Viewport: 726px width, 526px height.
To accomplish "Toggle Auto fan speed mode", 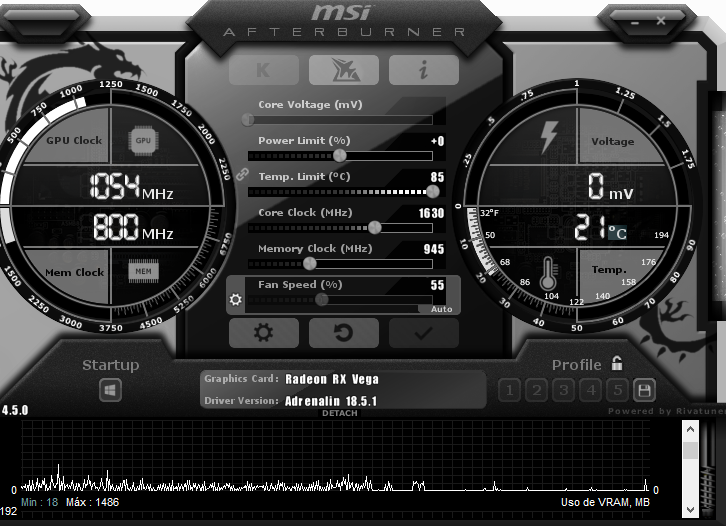I will point(441,309).
